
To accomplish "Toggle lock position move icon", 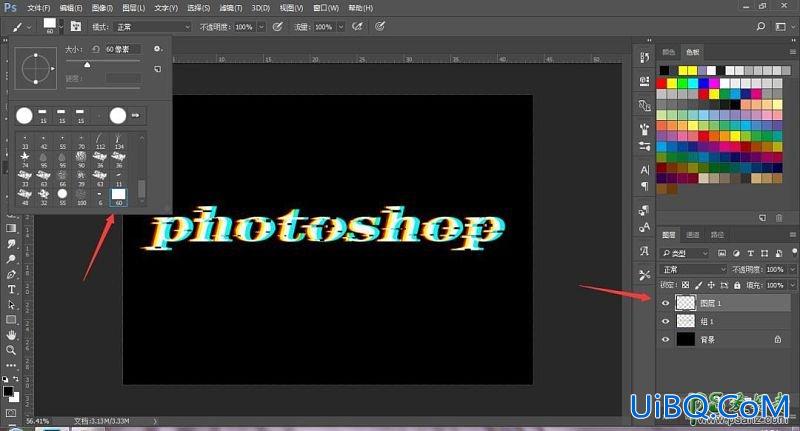I will coord(711,285).
